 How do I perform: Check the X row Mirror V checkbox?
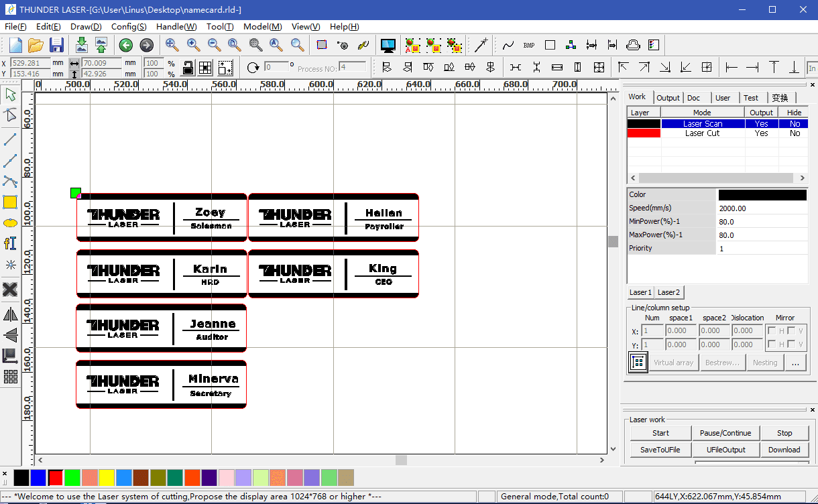coord(791,330)
